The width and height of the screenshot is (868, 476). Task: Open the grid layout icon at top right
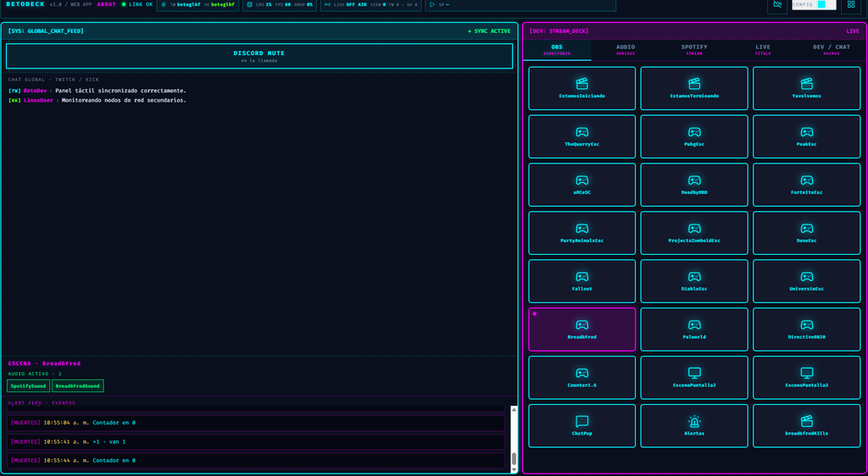coord(851,4)
